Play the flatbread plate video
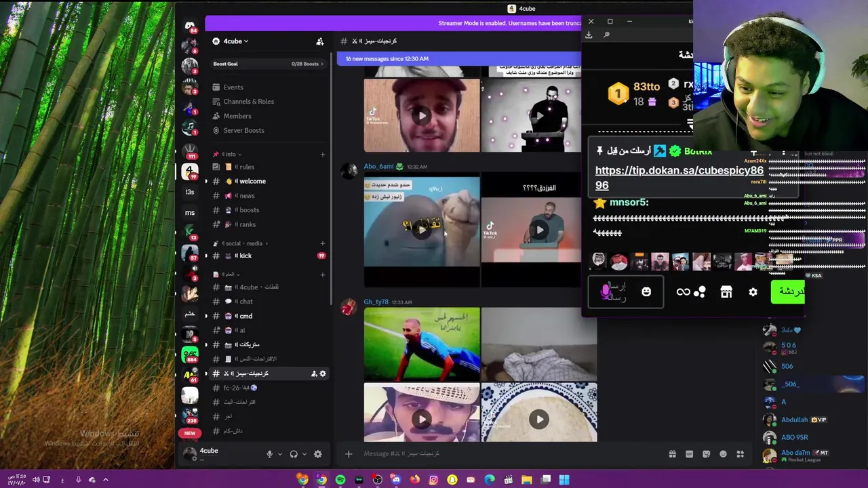The image size is (868, 488). click(x=539, y=420)
